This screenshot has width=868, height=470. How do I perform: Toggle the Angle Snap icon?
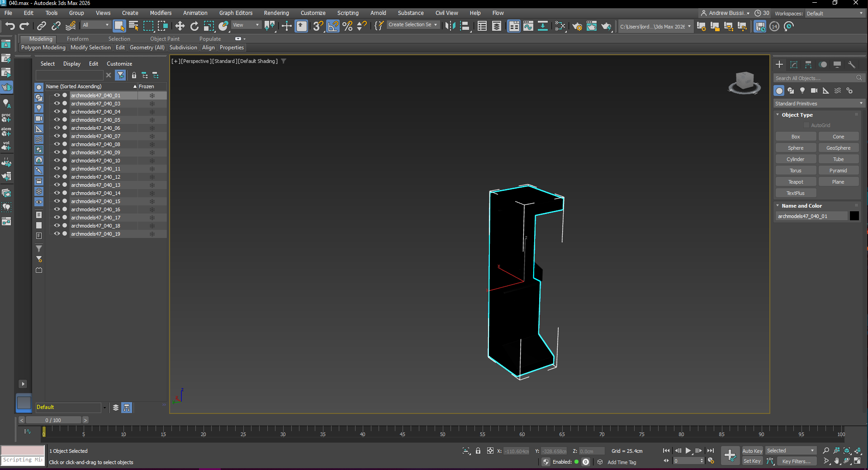(332, 26)
